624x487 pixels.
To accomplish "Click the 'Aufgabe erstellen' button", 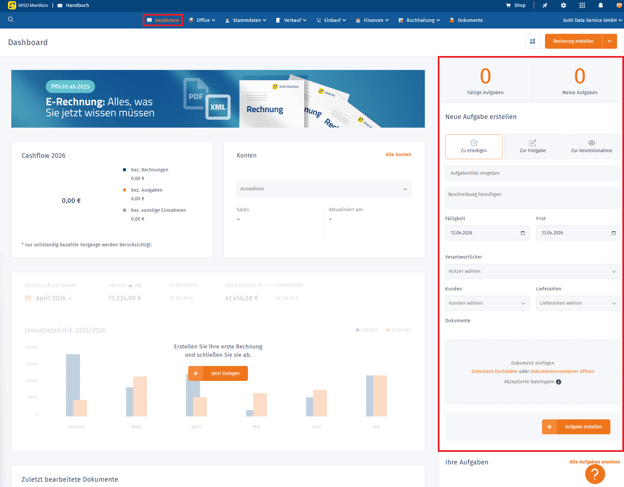I will tap(576, 427).
